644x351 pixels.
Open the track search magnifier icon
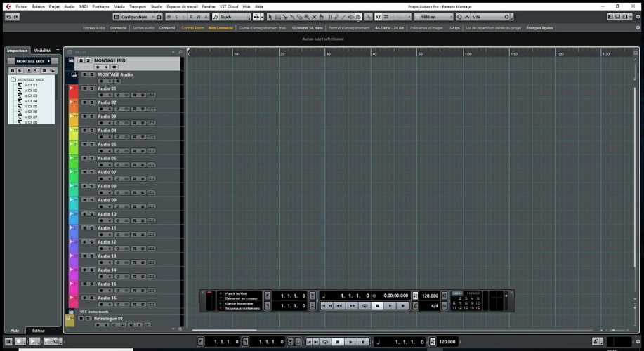click(x=180, y=52)
